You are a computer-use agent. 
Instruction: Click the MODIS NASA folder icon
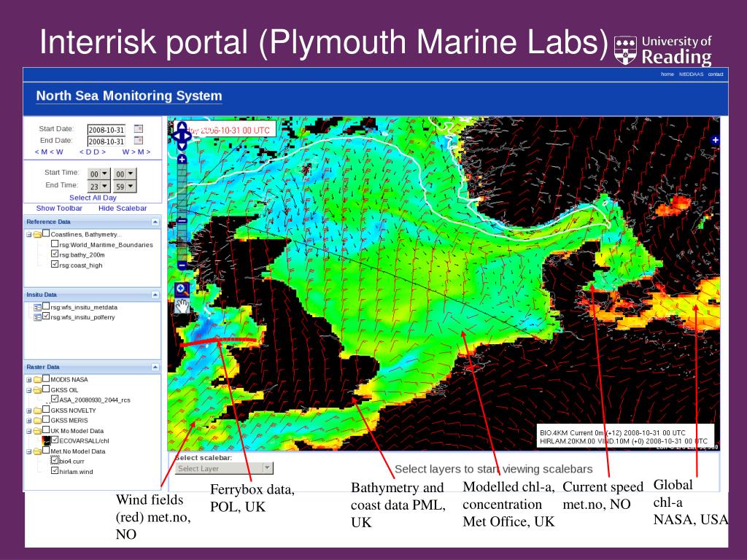pyautogui.click(x=38, y=379)
